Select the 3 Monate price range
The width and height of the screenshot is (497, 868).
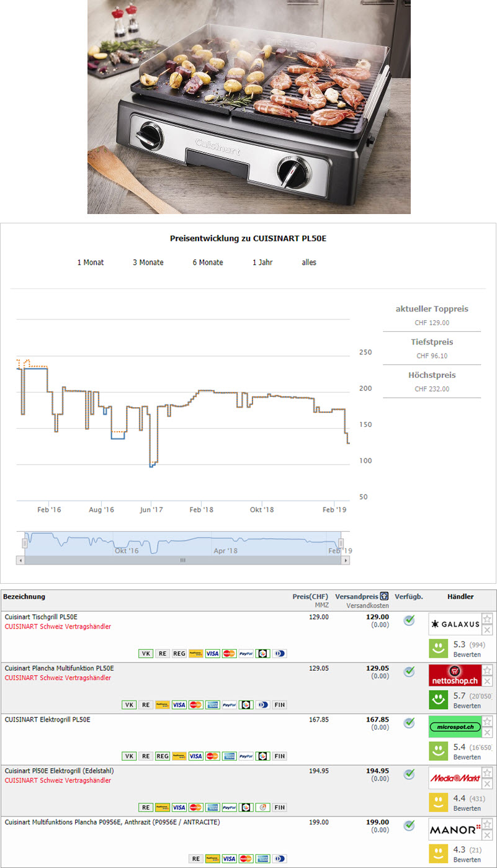148,262
